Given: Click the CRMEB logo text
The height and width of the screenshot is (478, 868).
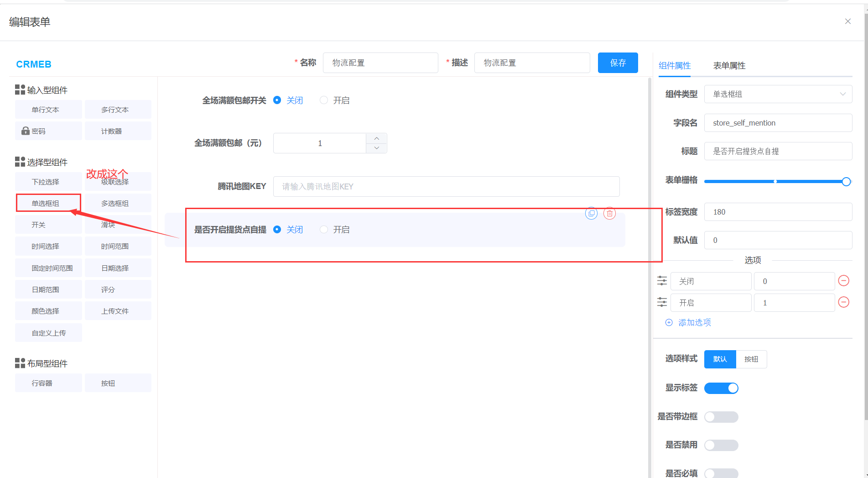Looking at the screenshot, I should 34,64.
